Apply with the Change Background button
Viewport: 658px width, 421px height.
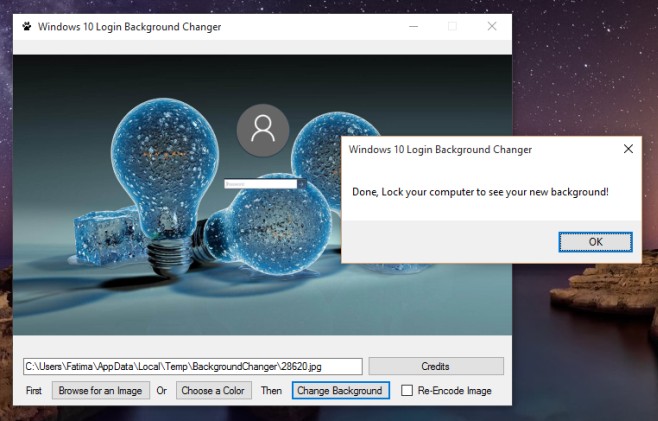[340, 390]
